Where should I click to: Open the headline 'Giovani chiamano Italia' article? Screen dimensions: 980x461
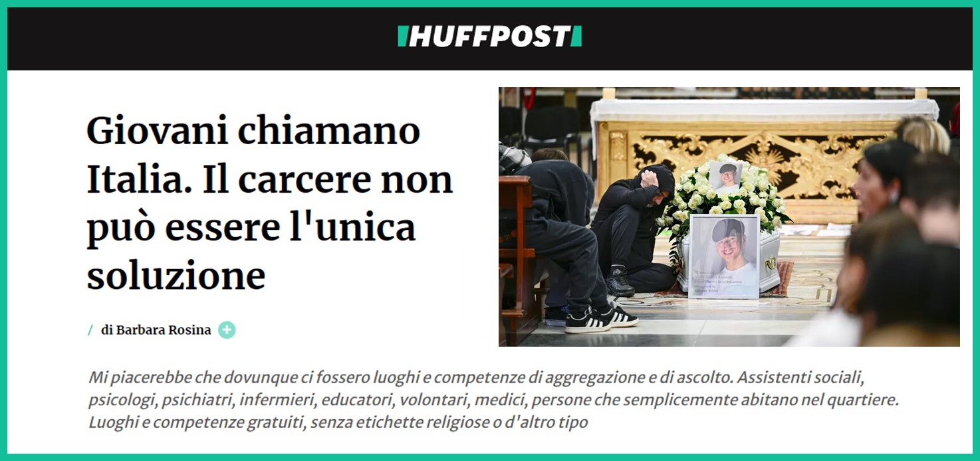pos(269,203)
